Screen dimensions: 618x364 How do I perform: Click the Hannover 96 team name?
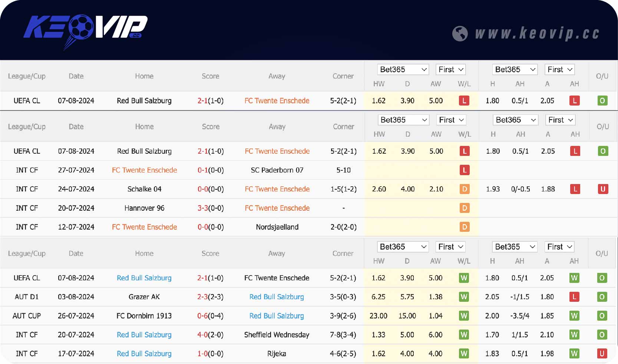(145, 208)
